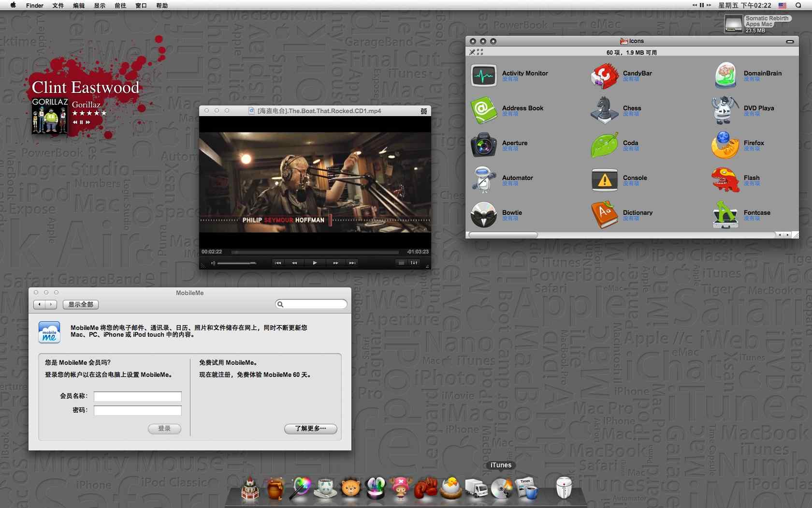This screenshot has height=508, width=812.
Task: Select the Console warning icon
Action: tap(605, 180)
